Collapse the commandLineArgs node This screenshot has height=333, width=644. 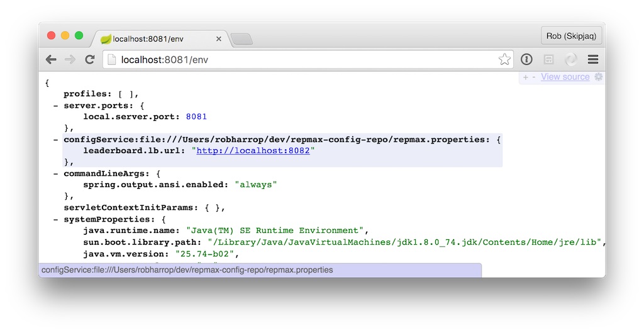55,174
